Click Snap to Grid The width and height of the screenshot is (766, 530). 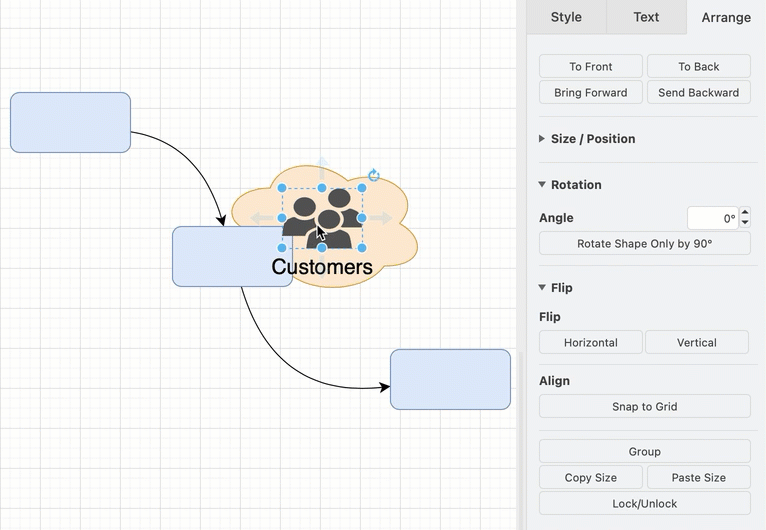click(x=645, y=406)
